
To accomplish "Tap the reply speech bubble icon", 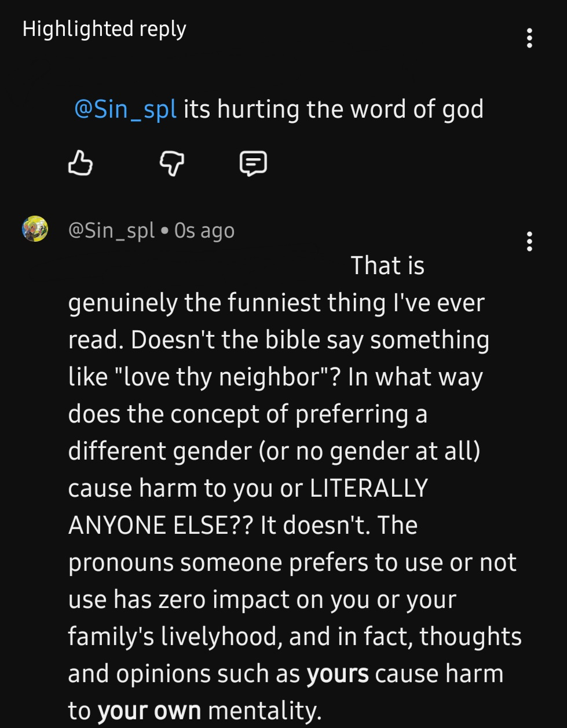I will click(253, 163).
